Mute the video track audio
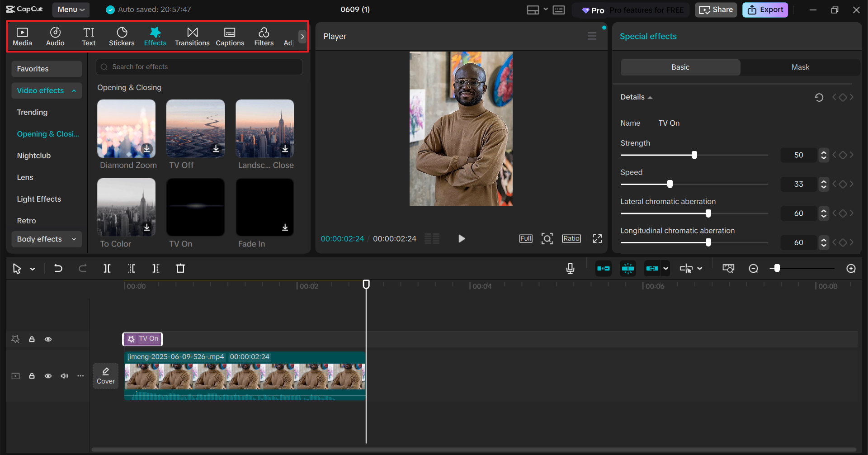 click(64, 376)
